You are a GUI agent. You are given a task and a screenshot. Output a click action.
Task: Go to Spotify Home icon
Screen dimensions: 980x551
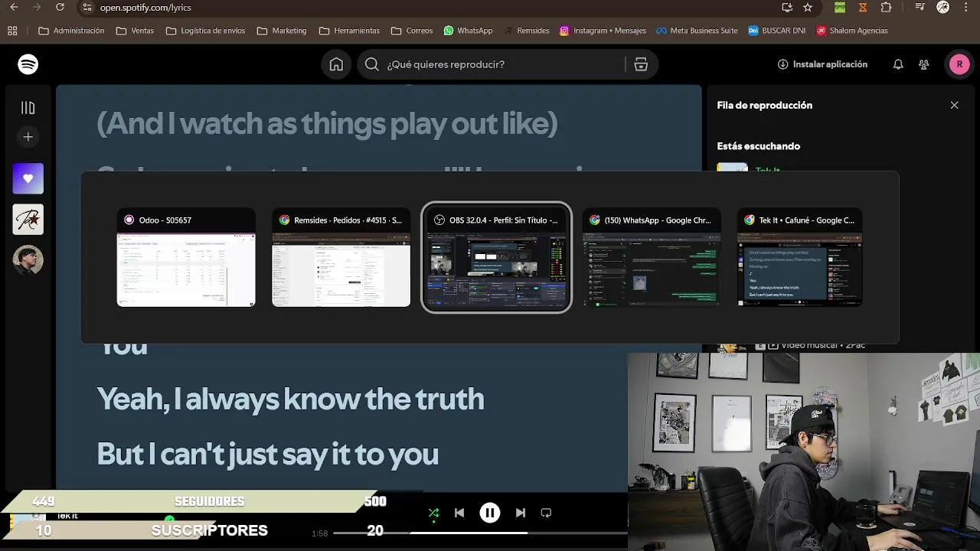(x=336, y=64)
